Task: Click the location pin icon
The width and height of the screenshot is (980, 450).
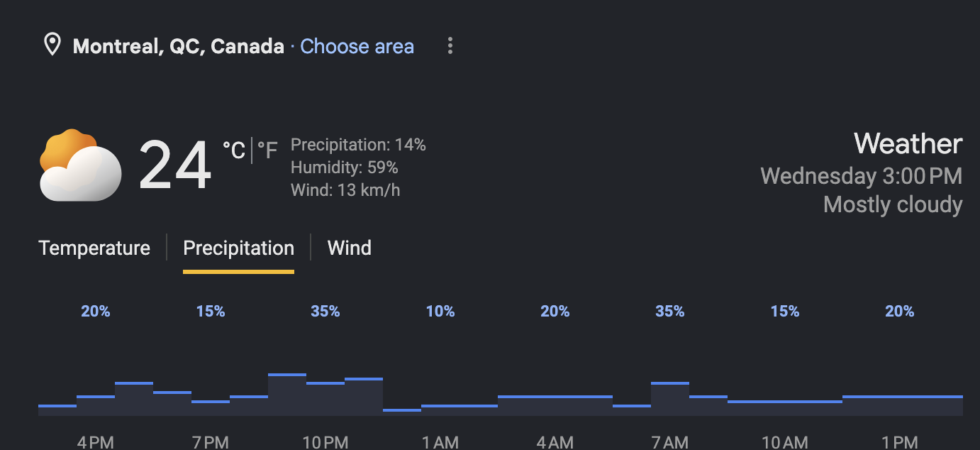Action: coord(52,46)
